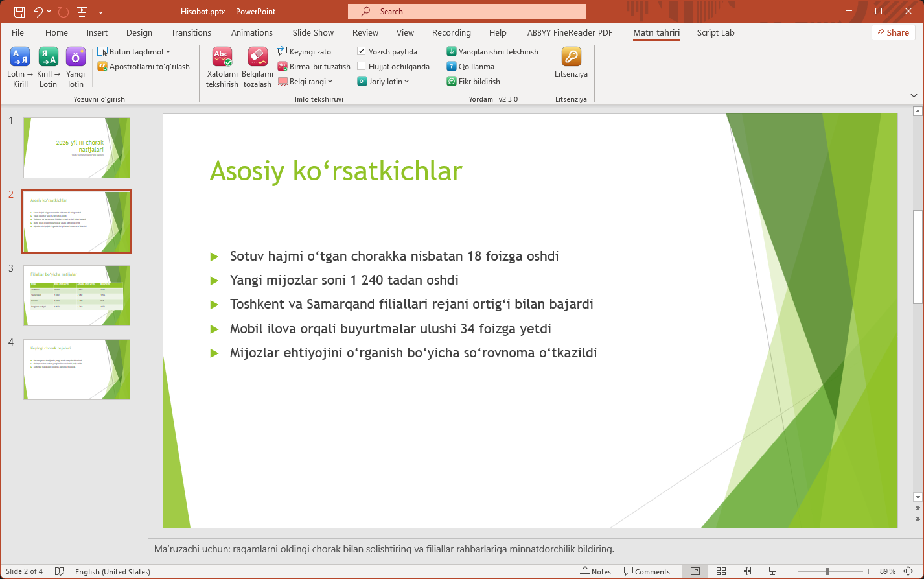
Task: Click the spell check status icon
Action: pos(60,571)
